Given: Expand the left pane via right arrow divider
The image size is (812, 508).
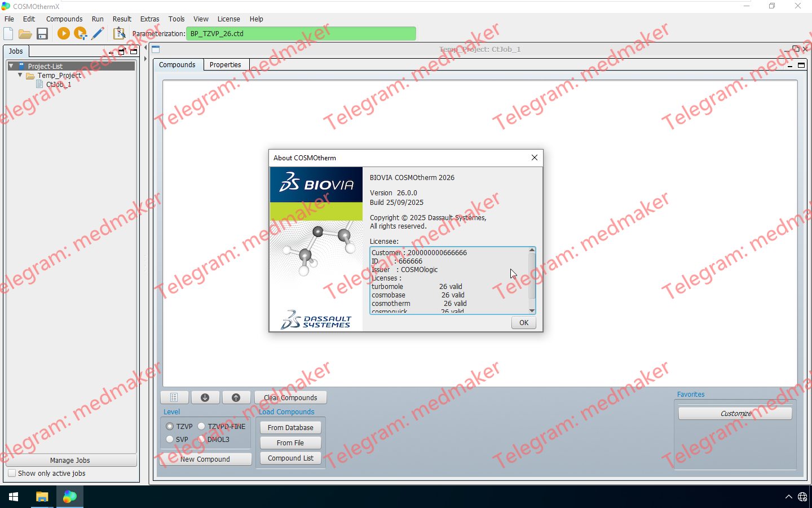Looking at the screenshot, I should tap(145, 58).
